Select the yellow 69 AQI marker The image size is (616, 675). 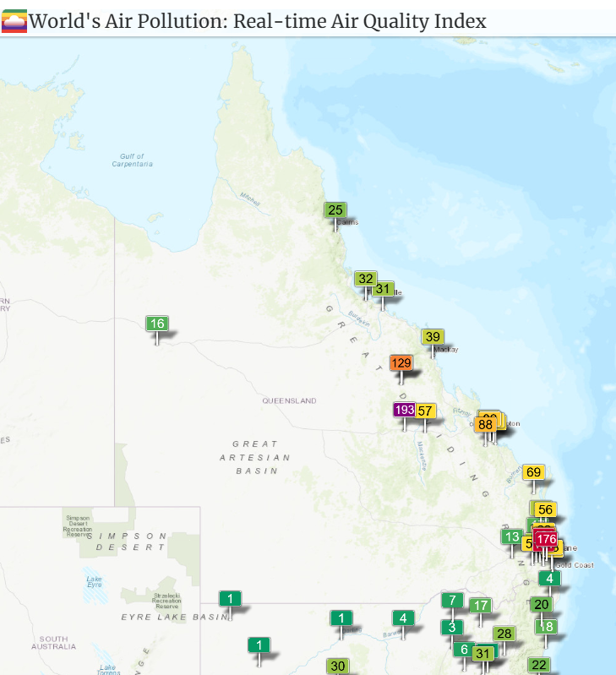[x=534, y=472]
